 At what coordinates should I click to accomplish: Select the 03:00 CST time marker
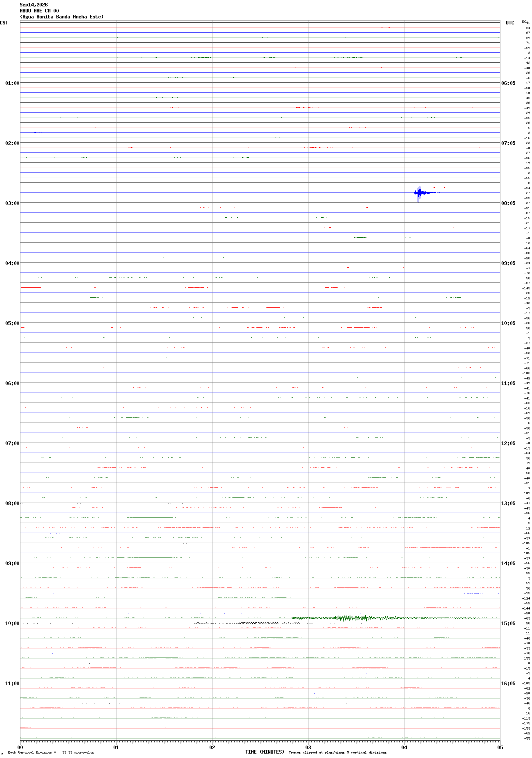[12, 203]
